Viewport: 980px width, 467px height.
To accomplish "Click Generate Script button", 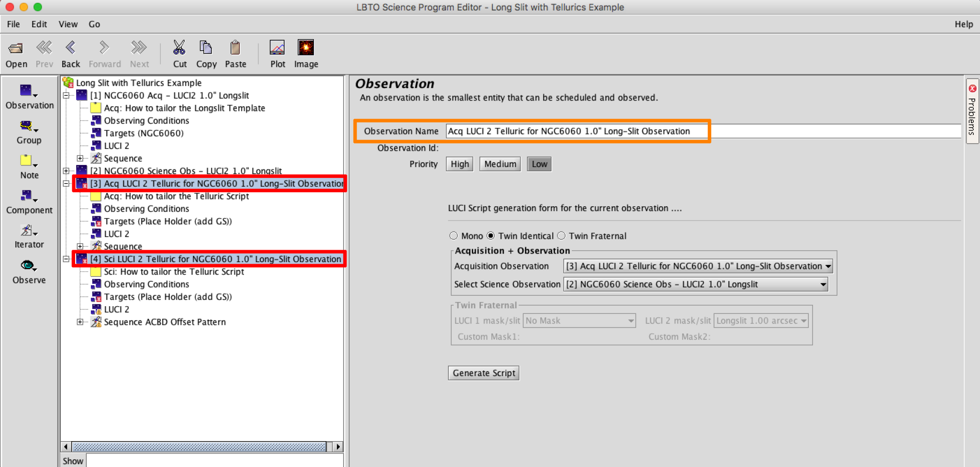I will [484, 373].
